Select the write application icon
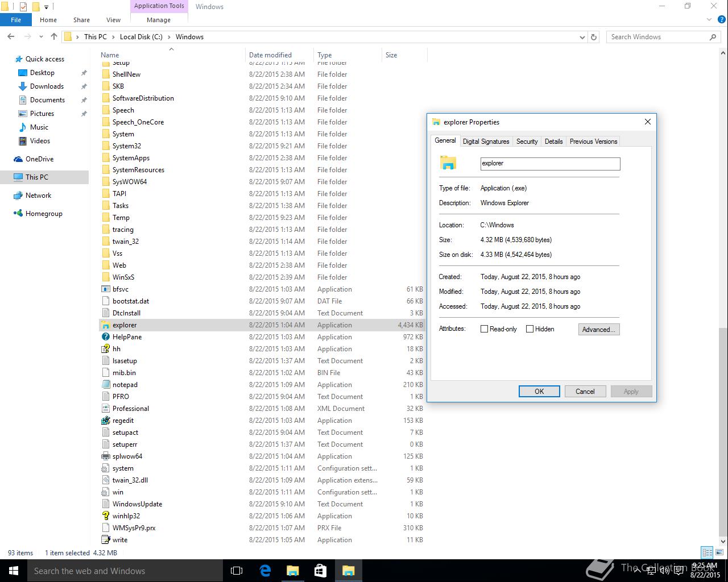Image resolution: width=728 pixels, height=582 pixels. pyautogui.click(x=105, y=540)
